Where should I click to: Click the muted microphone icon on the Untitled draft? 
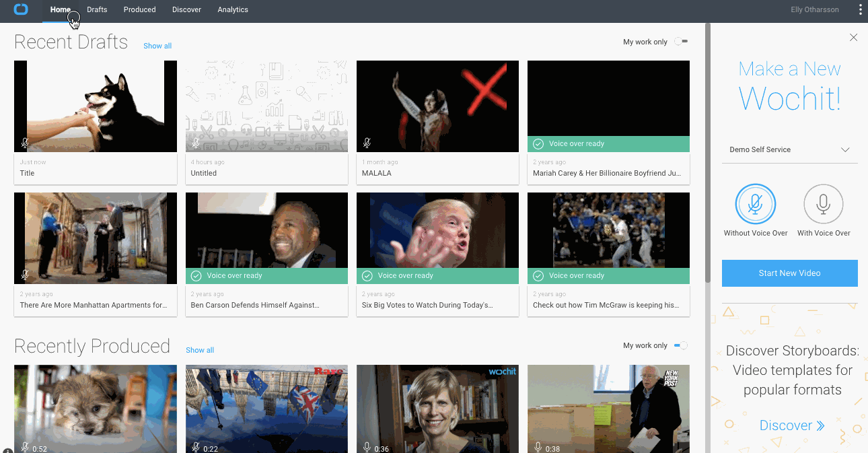[x=196, y=143]
